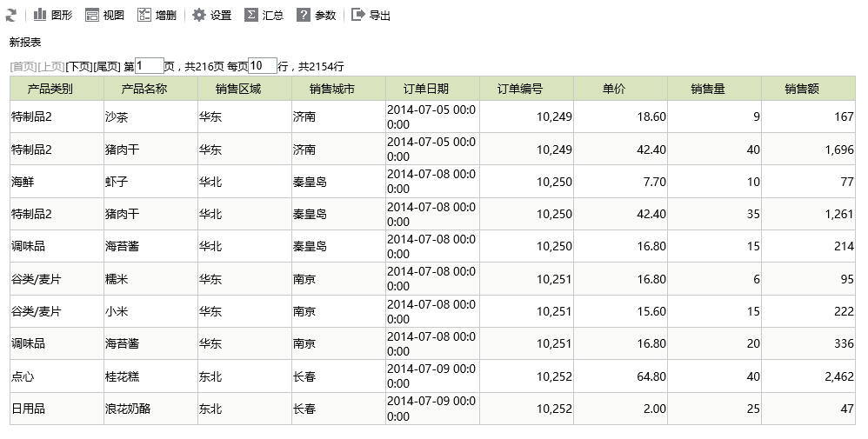Screen dimensions: 868x439
Task: Click the 上页 previous page link
Action: coord(51,66)
